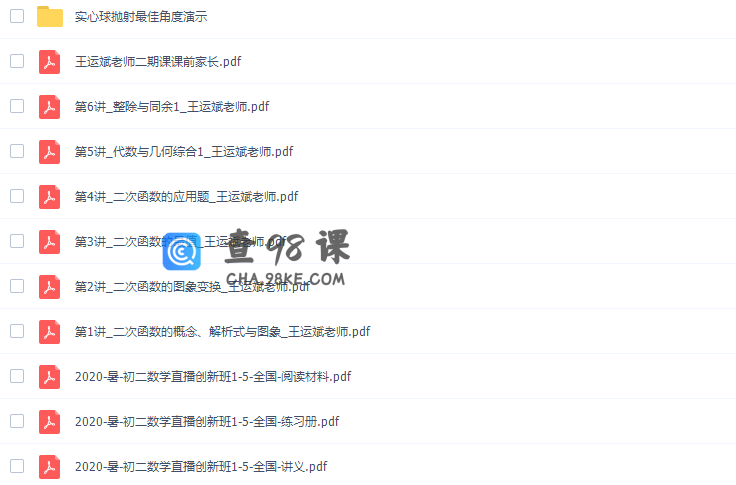The image size is (736, 485).
Task: Click PDF icon of 第3讲 file
Action: click(x=49, y=242)
